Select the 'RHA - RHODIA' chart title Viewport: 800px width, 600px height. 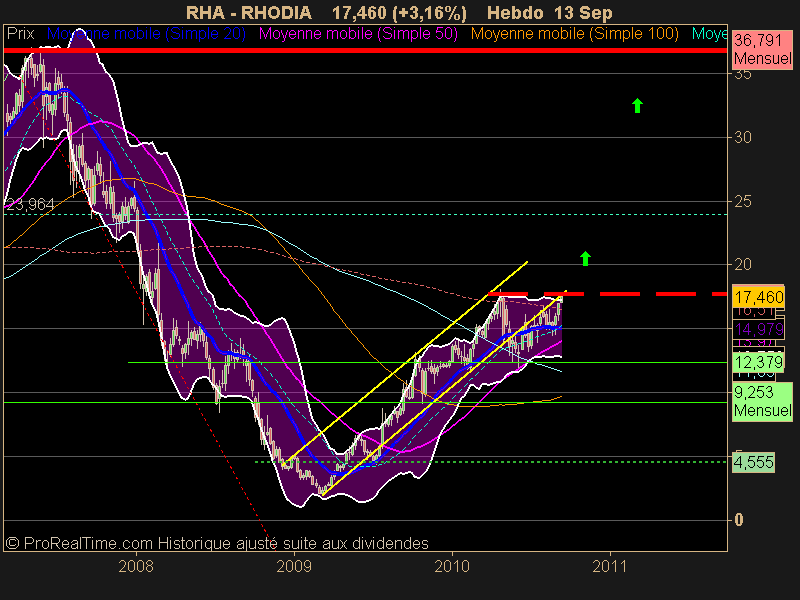tap(248, 12)
